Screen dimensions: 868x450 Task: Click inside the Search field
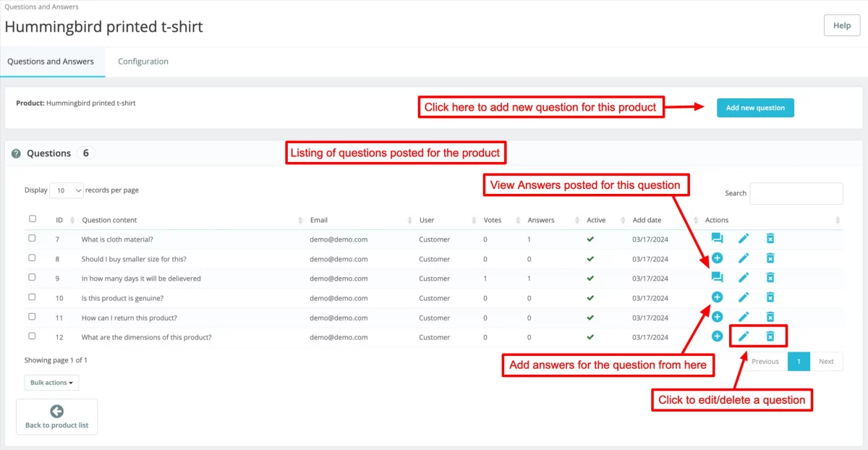(x=796, y=193)
